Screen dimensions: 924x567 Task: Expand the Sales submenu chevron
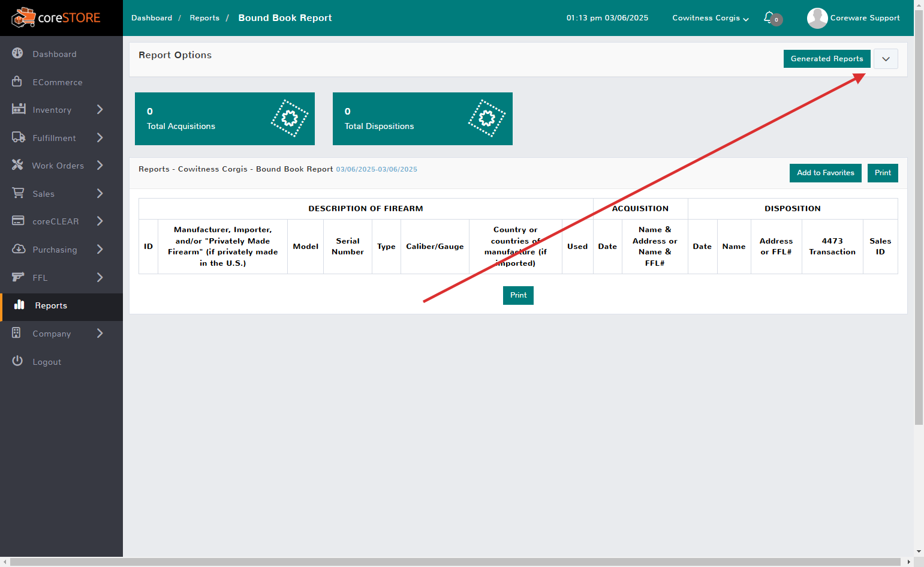[100, 193]
